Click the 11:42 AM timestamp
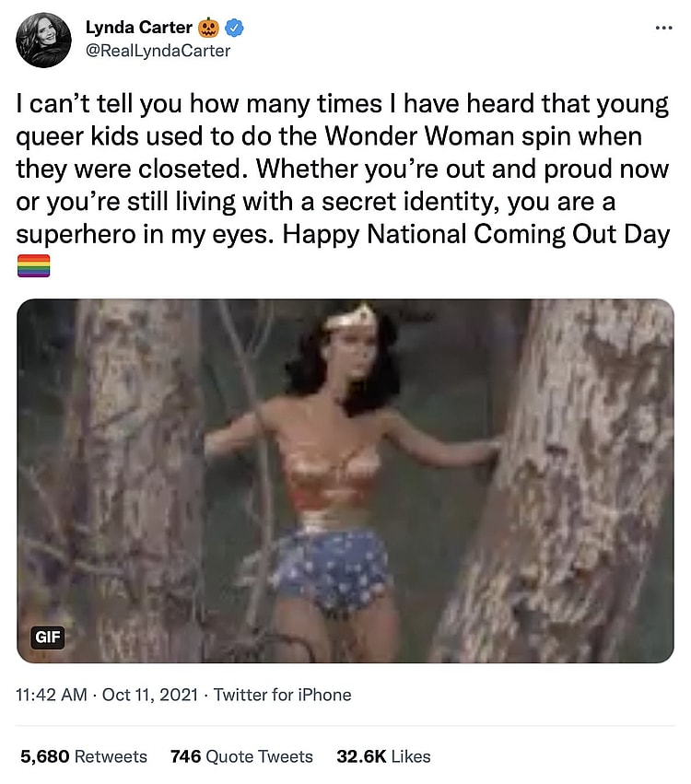 52,695
